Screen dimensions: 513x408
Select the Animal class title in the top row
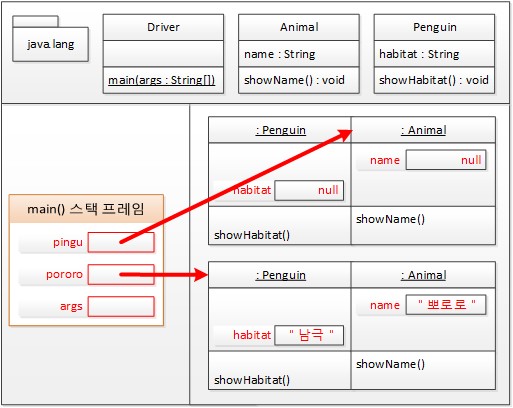299,27
